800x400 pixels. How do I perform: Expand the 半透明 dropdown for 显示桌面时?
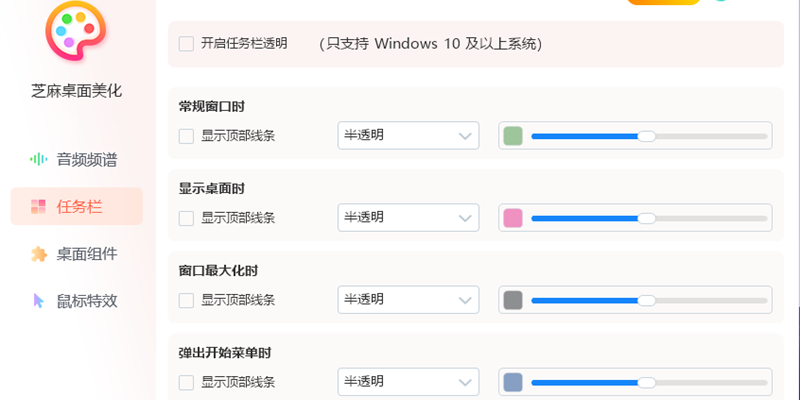click(x=408, y=218)
